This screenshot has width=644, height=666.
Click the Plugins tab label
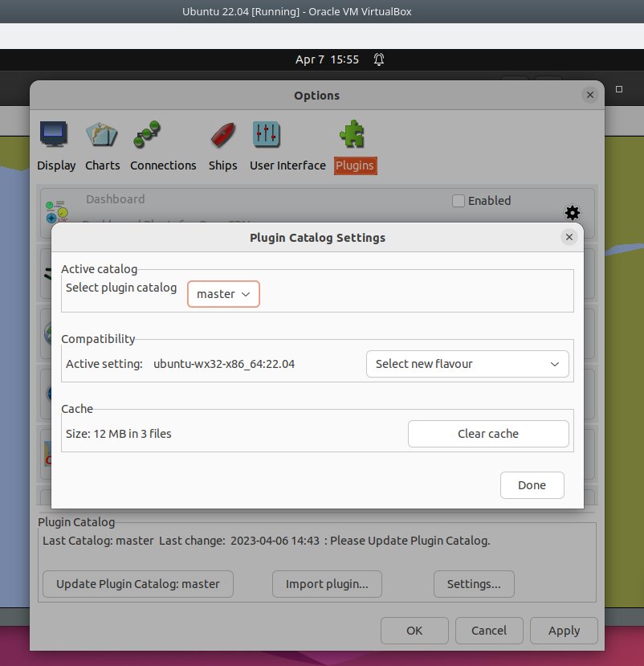tap(355, 165)
